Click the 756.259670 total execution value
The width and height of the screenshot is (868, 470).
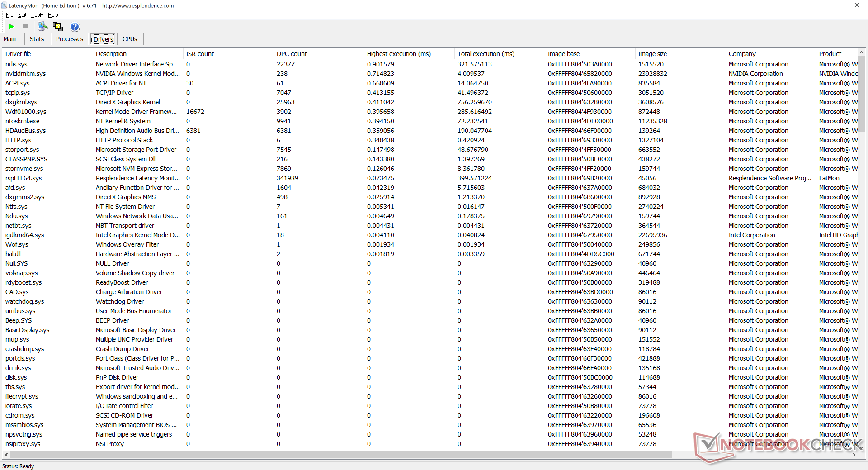(475, 102)
